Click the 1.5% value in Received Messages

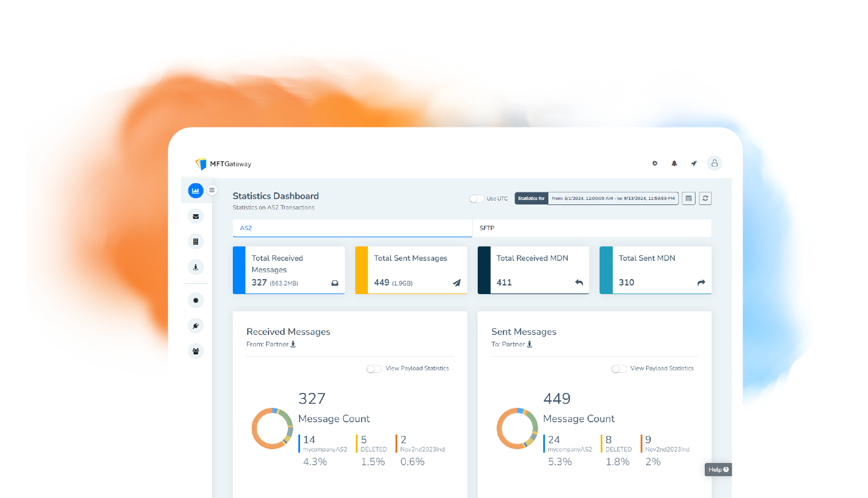pos(373,462)
